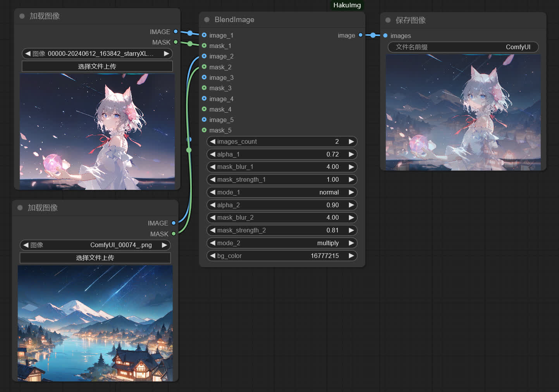Screen dimensions: 559x392
Task: Decrease bg_color with the left arrow
Action: 212,256
